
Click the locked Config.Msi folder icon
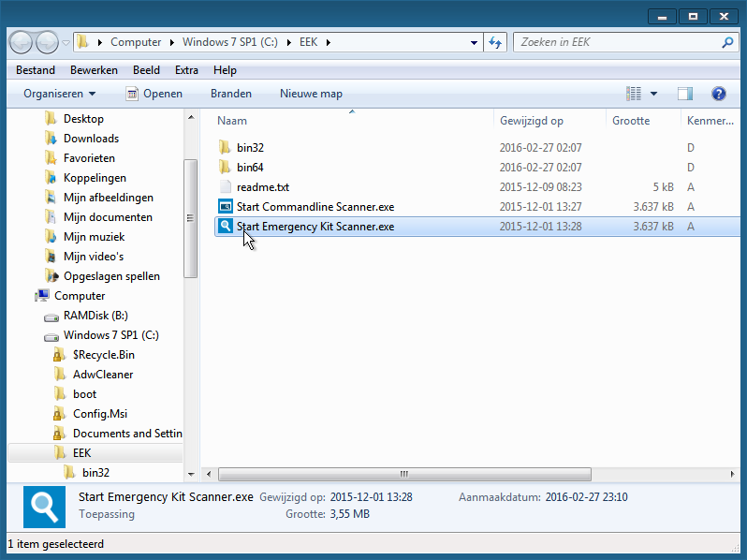pyautogui.click(x=59, y=414)
